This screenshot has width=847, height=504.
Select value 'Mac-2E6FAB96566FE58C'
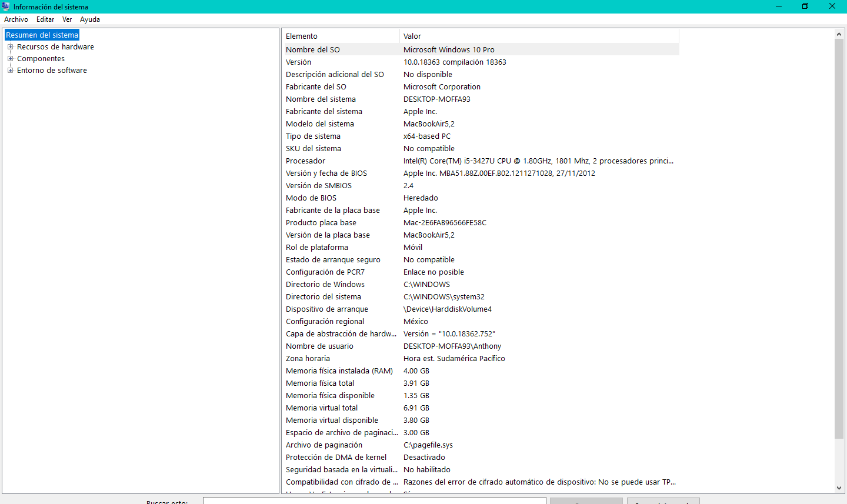point(445,223)
